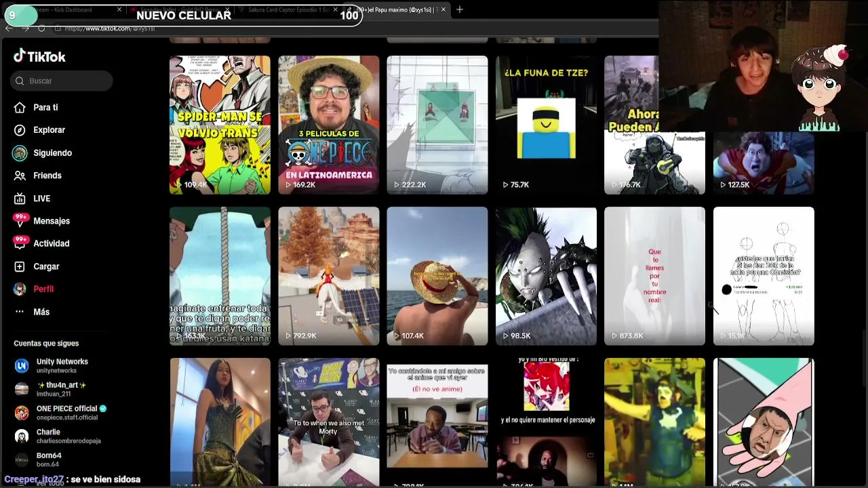Open ONE PIECE official account avatar
Screen dimensions: 868x488
[x=22, y=413]
